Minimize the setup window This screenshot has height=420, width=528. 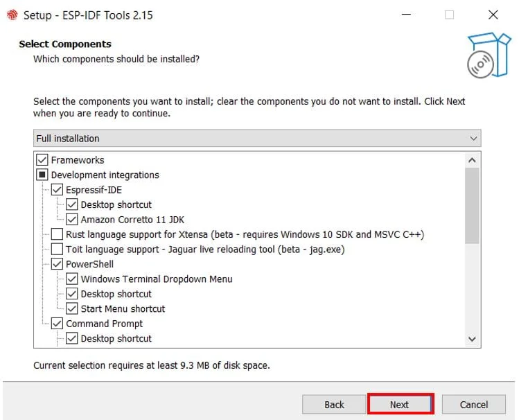point(407,15)
